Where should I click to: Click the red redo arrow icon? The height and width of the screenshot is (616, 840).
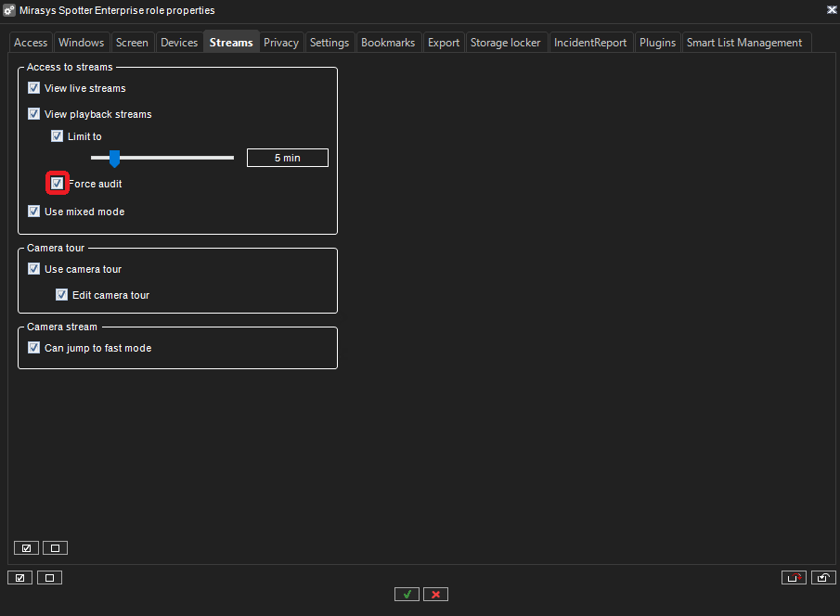794,577
